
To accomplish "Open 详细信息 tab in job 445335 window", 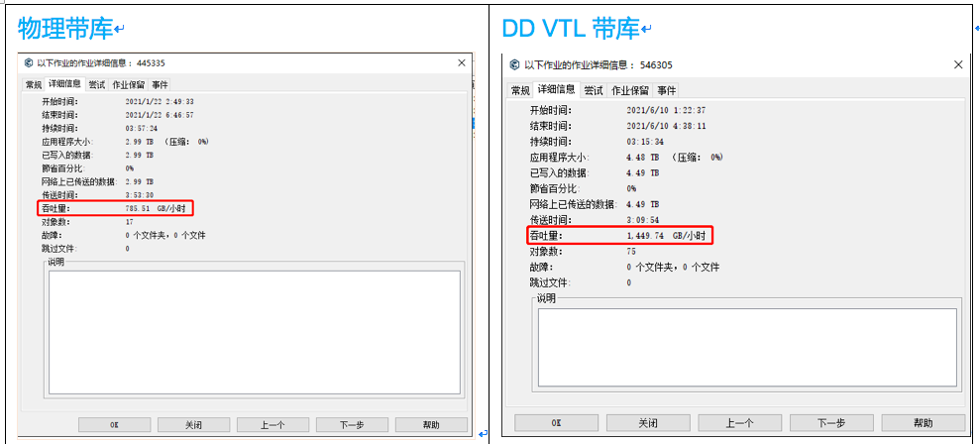I will pos(64,84).
